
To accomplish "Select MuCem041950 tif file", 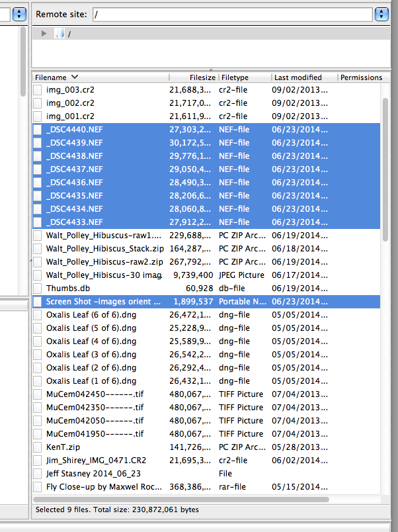I will click(x=206, y=434).
